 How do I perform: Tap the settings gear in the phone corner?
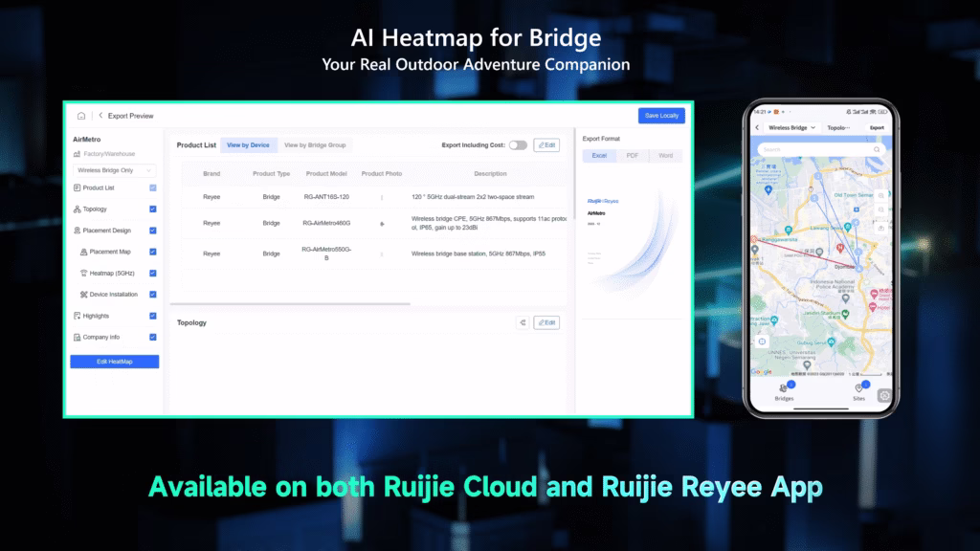[x=884, y=396]
